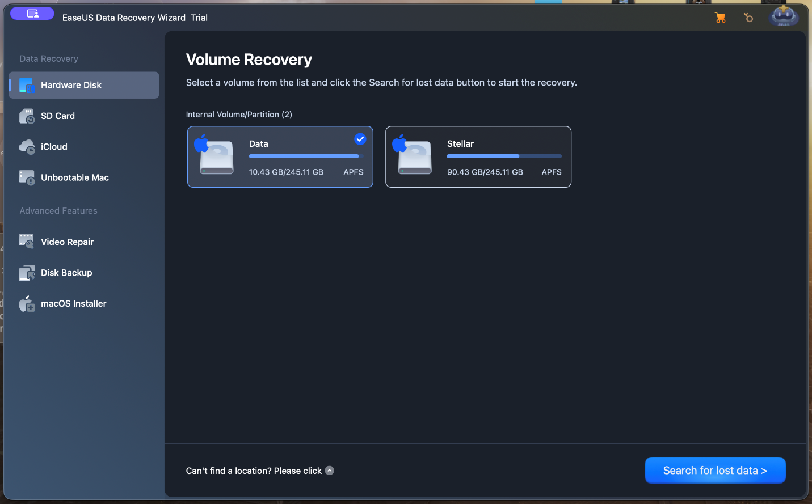Select the Data volume card

tap(280, 157)
